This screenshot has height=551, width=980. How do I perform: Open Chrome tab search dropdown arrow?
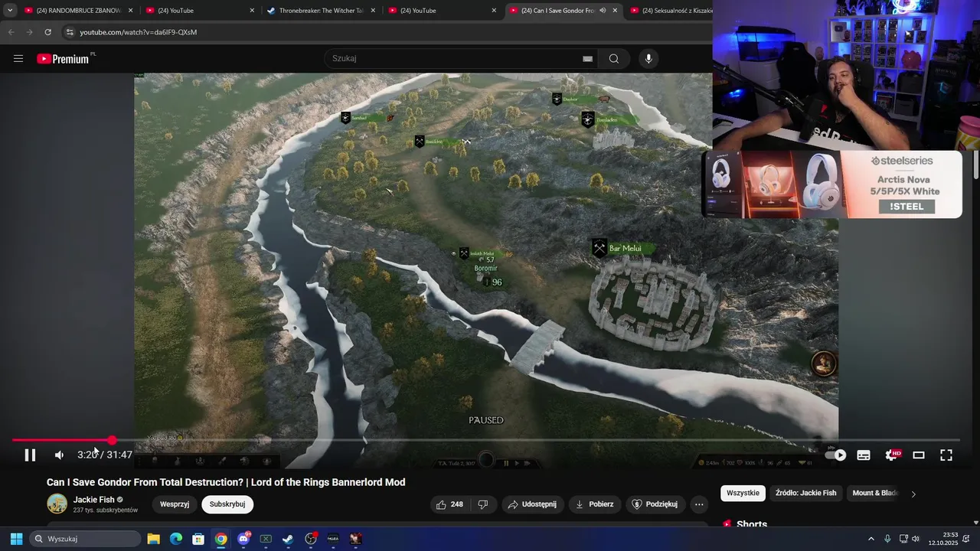pyautogui.click(x=9, y=11)
